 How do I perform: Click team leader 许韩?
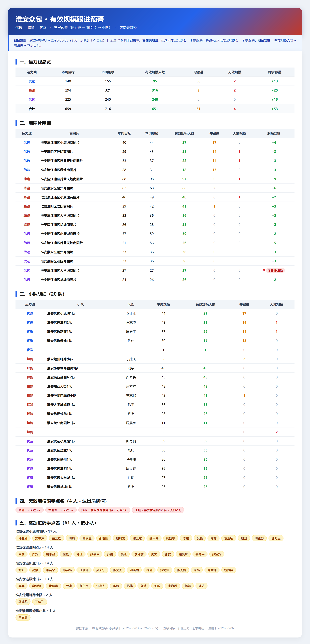[x=131, y=478]
